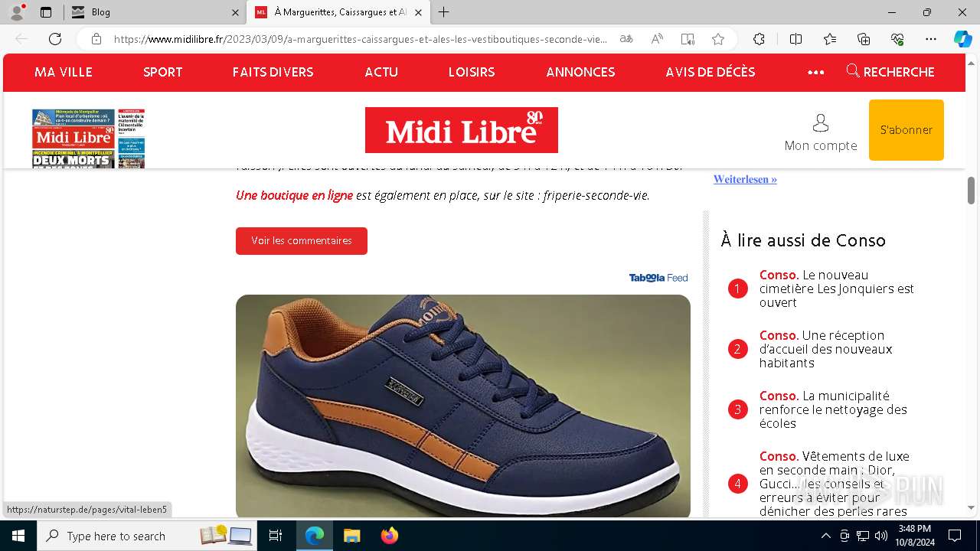Launch Firefox from the taskbar
The image size is (980, 551).
pyautogui.click(x=389, y=536)
